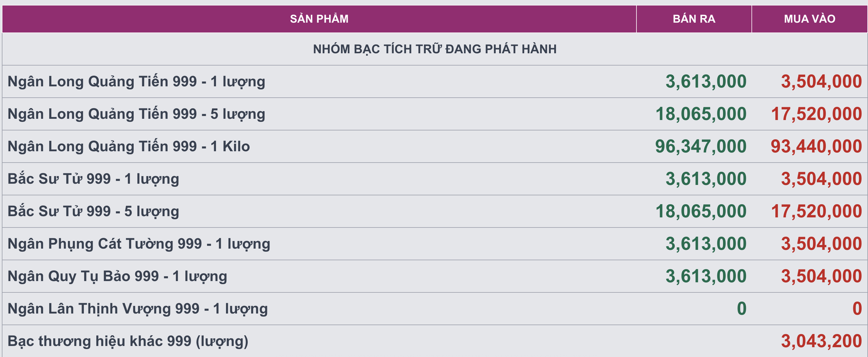Select the NHÓM BẠC TÍCH TRỮ ĐANG PHÁT HÀNH heading

434,49
